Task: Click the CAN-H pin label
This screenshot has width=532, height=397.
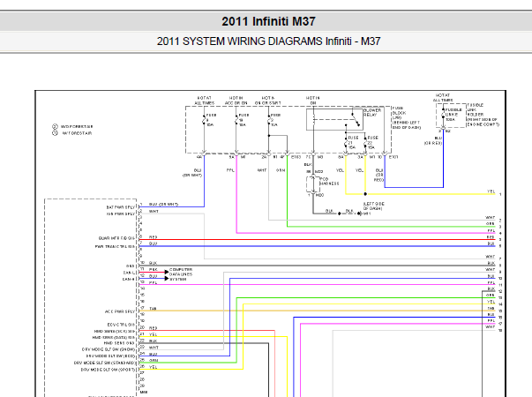Action: (129, 279)
